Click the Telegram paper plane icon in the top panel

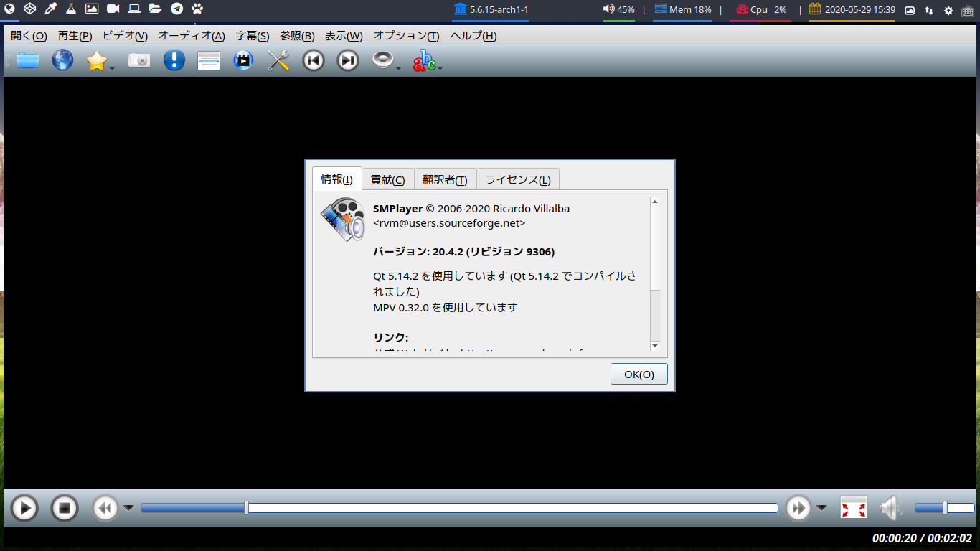[x=176, y=9]
